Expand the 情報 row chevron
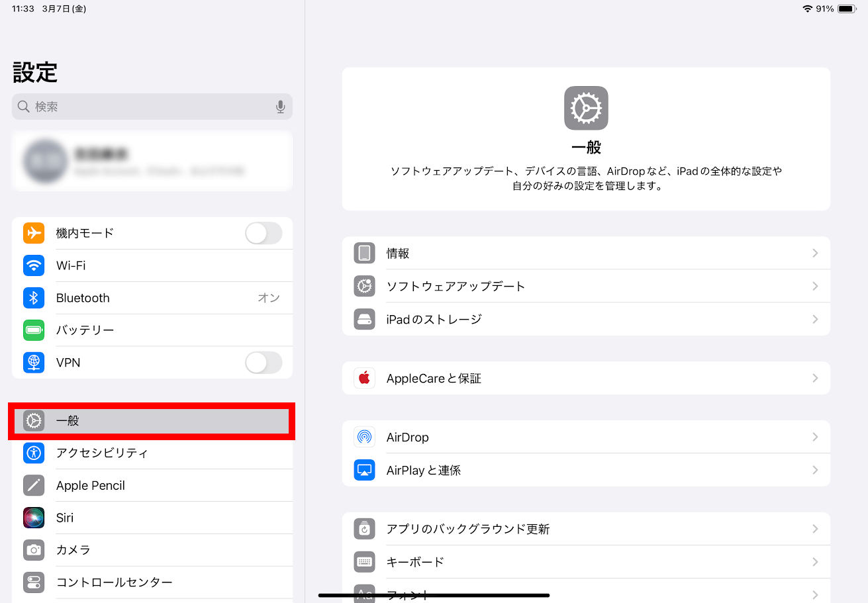This screenshot has height=603, width=868. tap(815, 254)
